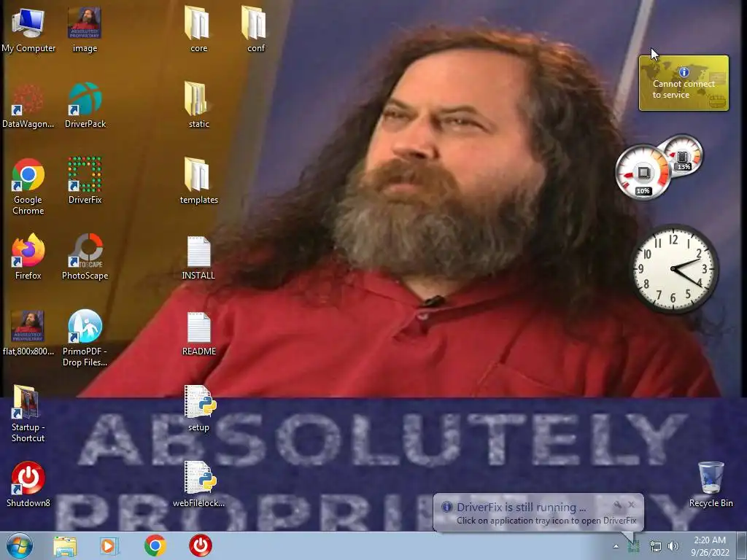Select the core folder
Image resolution: width=747 pixels, height=560 pixels.
pyautogui.click(x=198, y=30)
